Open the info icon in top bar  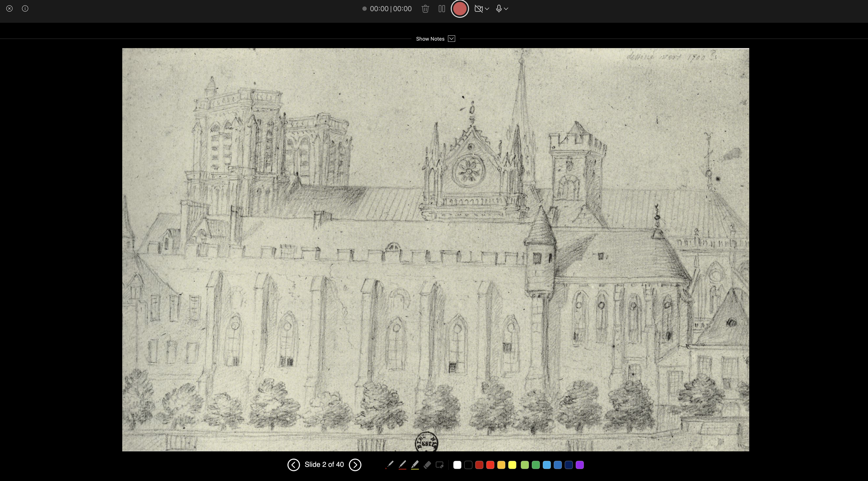(x=25, y=9)
